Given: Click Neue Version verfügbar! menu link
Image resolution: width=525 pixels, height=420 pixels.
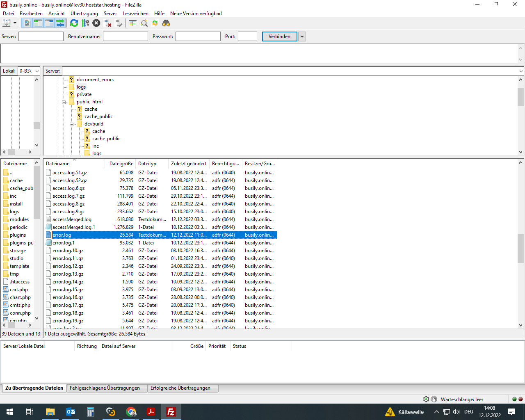Looking at the screenshot, I should click(x=196, y=14).
